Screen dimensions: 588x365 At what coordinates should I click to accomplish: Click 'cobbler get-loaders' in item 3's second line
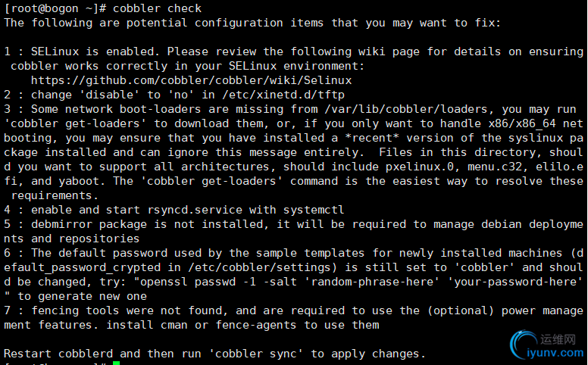[x=77, y=123]
